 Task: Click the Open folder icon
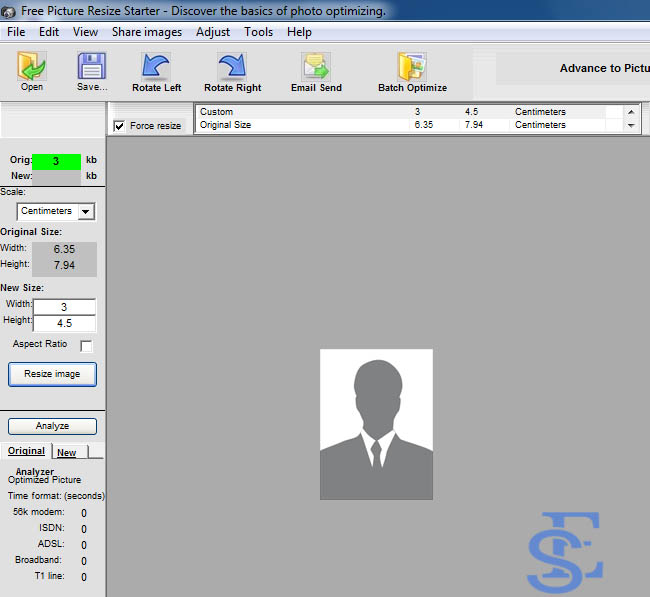(32, 67)
